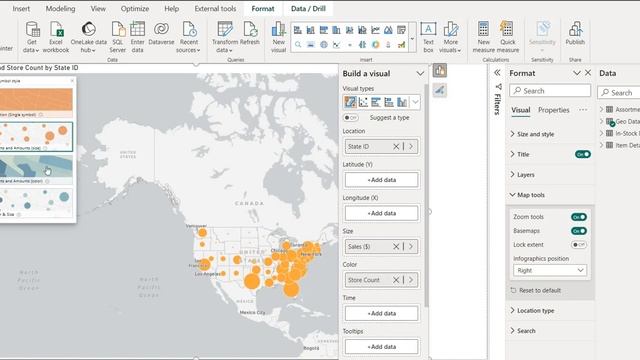Open Enter data table tool
Screen dimensions: 640x360
coord(138,37)
